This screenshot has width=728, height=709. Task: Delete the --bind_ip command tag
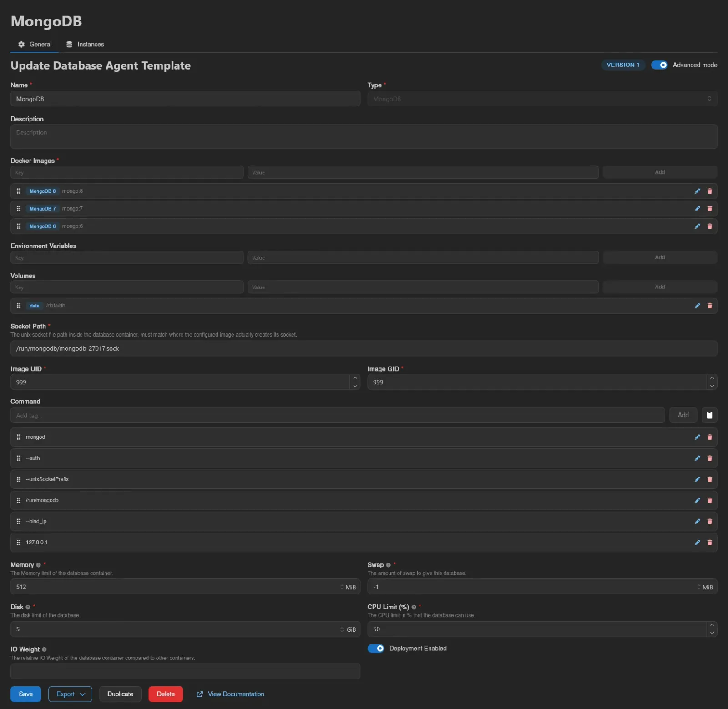pos(709,521)
